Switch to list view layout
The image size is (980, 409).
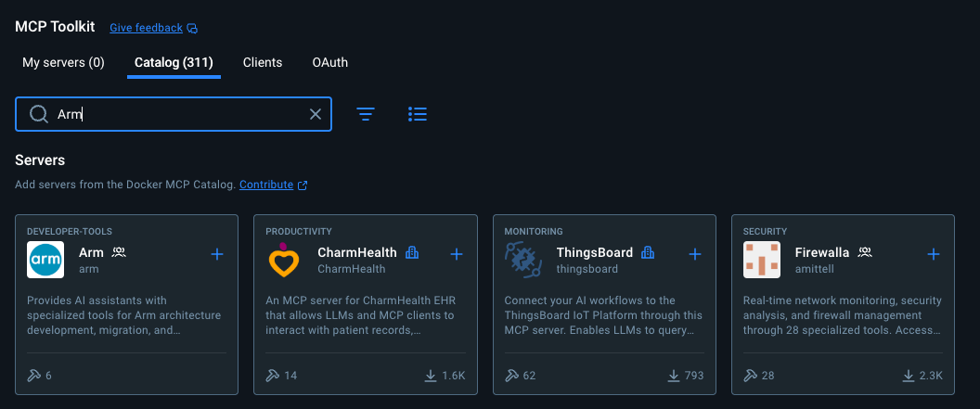coord(418,114)
